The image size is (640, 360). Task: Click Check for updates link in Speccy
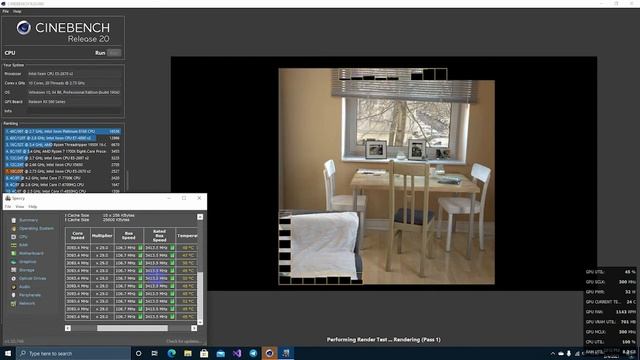(x=184, y=341)
